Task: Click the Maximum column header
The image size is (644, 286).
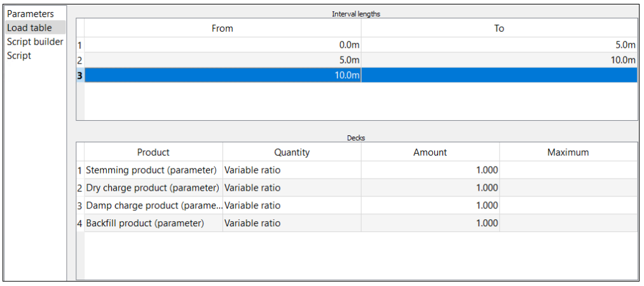Action: (568, 152)
